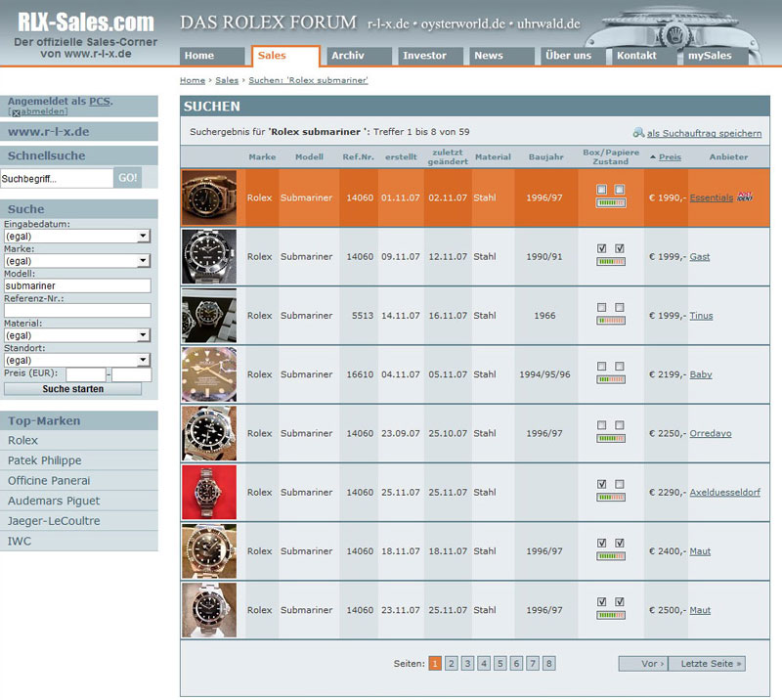Click the Preis sort arrow icon
Screen dimensions: 782x700
pyautogui.click(x=652, y=157)
